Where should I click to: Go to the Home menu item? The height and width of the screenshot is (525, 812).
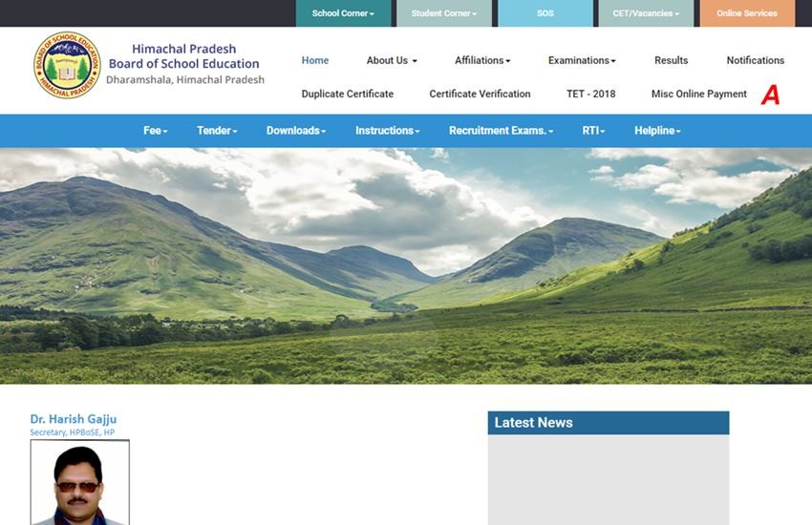point(315,60)
